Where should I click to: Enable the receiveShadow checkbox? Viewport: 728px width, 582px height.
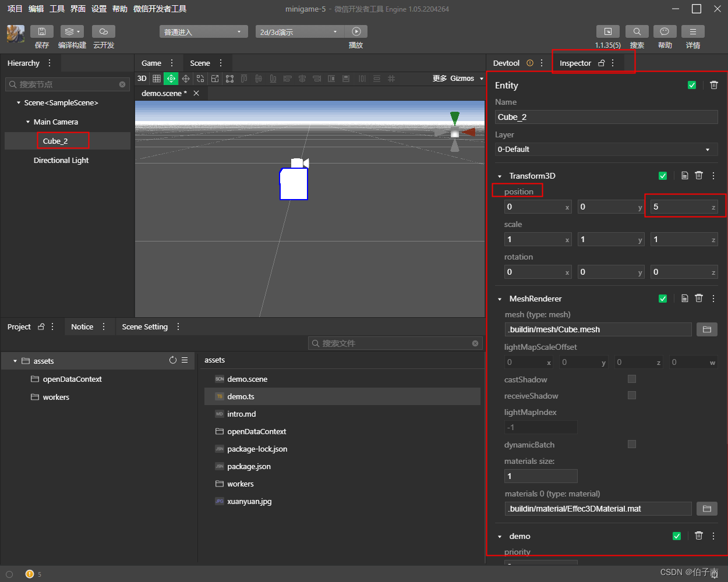pos(632,395)
